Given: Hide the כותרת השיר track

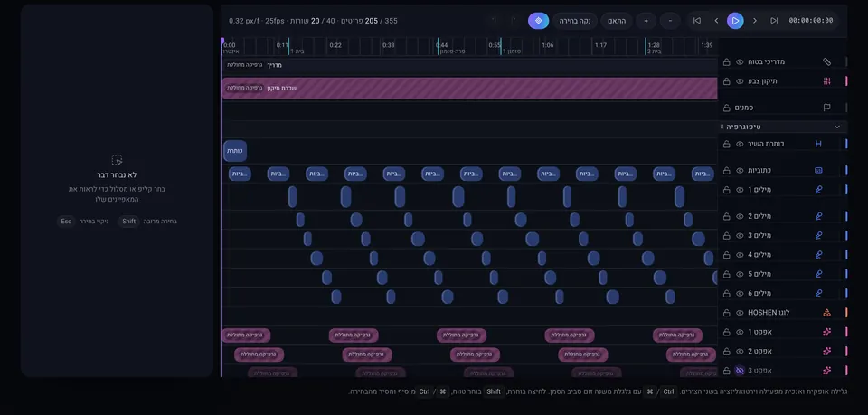Looking at the screenshot, I should coord(740,144).
